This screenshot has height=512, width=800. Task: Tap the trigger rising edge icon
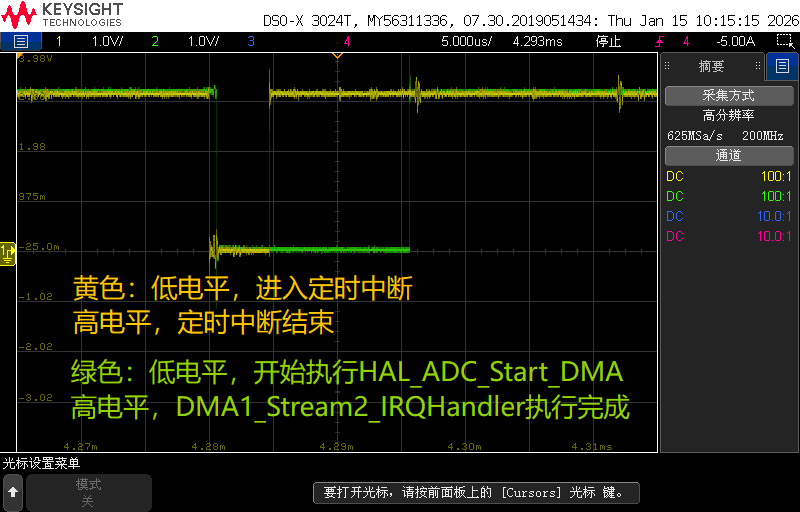(660, 41)
